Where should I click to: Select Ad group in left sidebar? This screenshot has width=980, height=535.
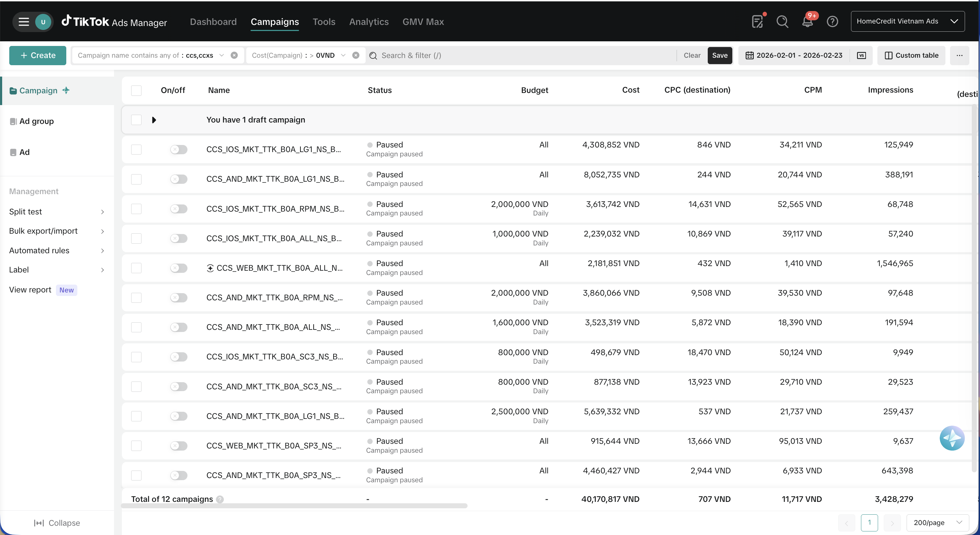click(x=36, y=121)
